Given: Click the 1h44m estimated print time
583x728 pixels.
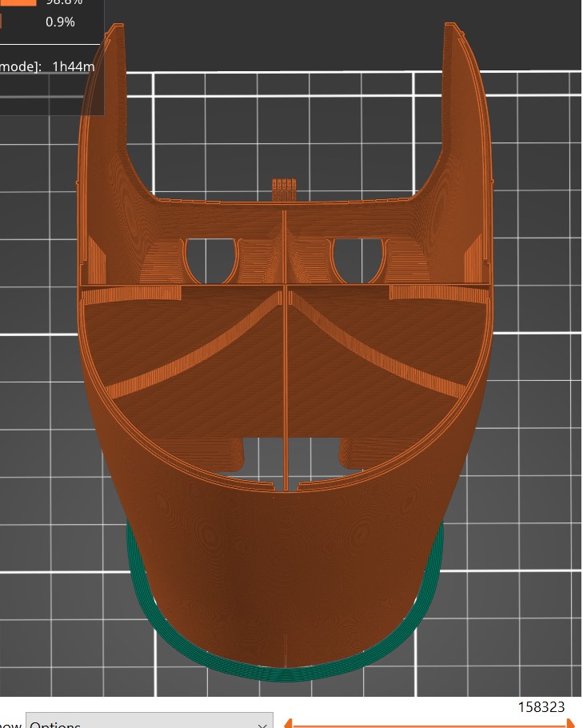Looking at the screenshot, I should point(74,66).
